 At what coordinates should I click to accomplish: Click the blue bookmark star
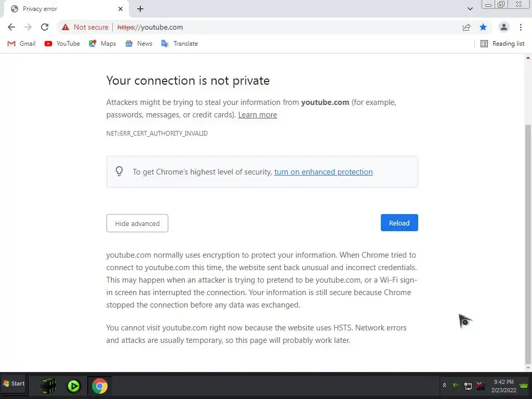click(483, 27)
